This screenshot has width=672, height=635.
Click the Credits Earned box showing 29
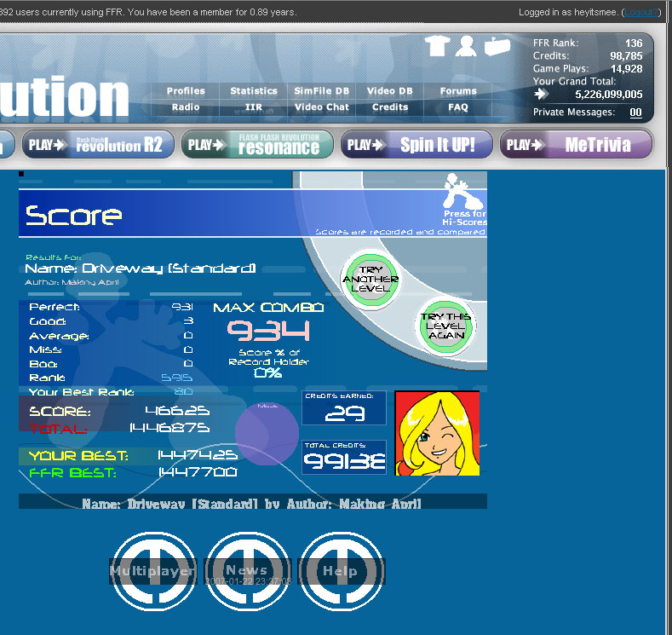coord(344,407)
